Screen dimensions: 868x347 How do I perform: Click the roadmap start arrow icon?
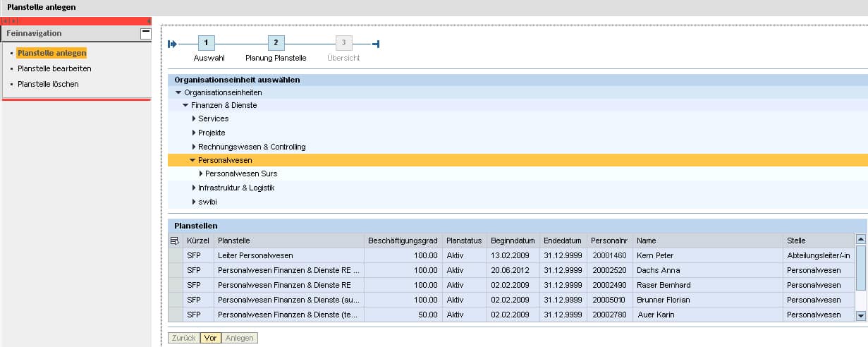[172, 44]
